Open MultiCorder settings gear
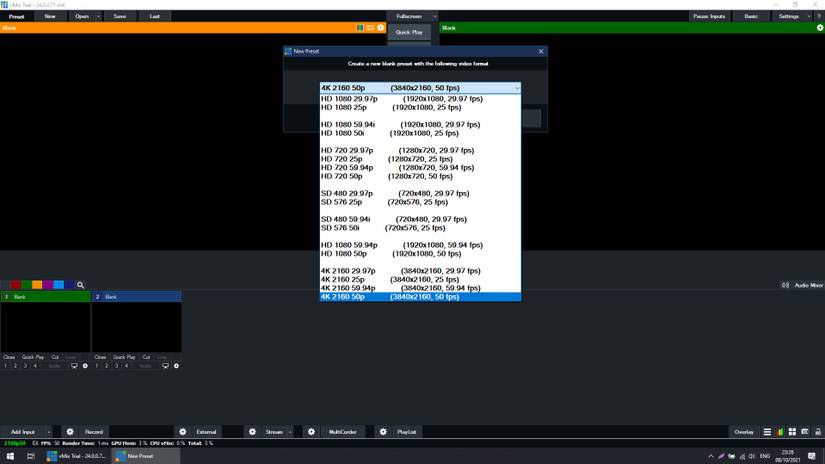Screen dimensions: 825x464 (x=311, y=432)
